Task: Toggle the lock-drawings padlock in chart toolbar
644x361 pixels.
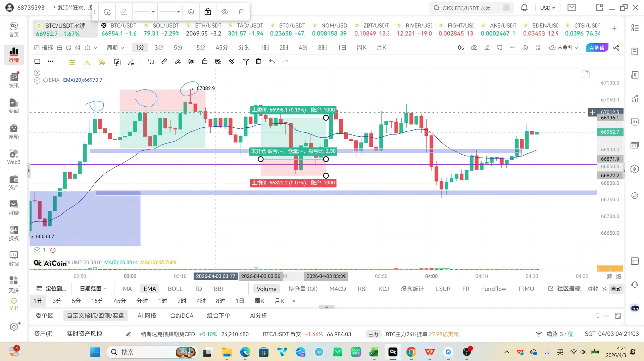Action: pyautogui.click(x=205, y=61)
